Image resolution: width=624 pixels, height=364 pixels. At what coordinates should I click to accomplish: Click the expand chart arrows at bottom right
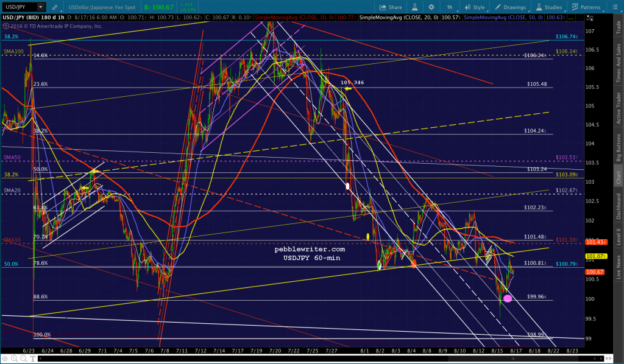[x=608, y=359]
